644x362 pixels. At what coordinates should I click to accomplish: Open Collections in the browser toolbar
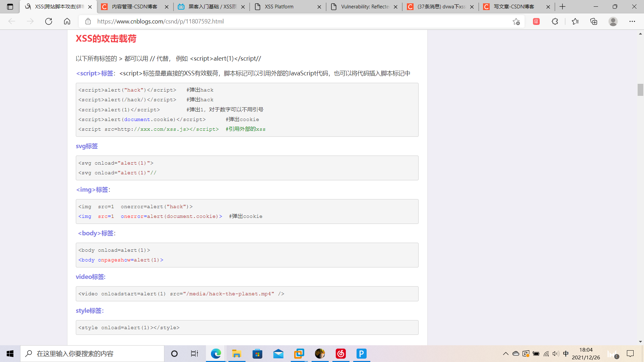coord(594,21)
